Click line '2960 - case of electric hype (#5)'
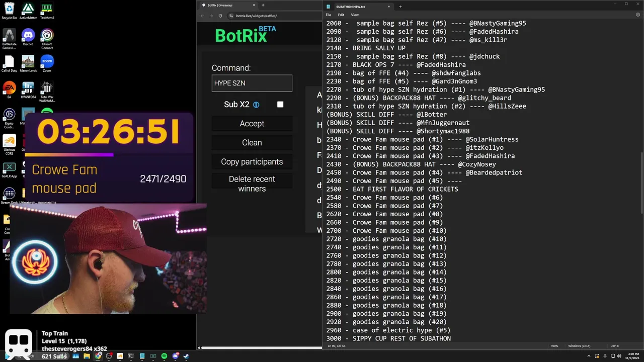644x362 pixels. [x=388, y=330]
